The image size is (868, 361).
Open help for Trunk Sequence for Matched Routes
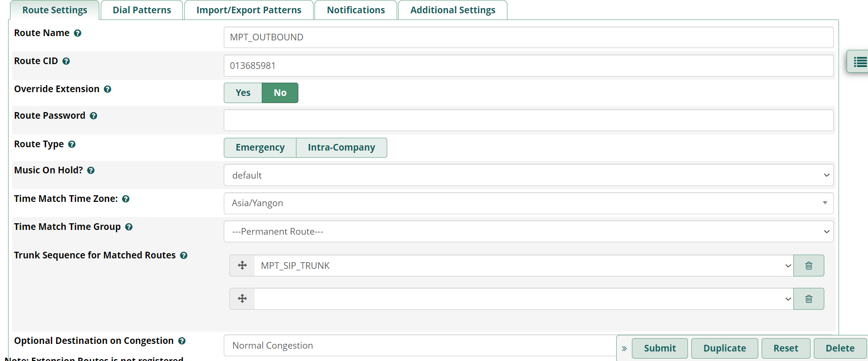(184, 256)
